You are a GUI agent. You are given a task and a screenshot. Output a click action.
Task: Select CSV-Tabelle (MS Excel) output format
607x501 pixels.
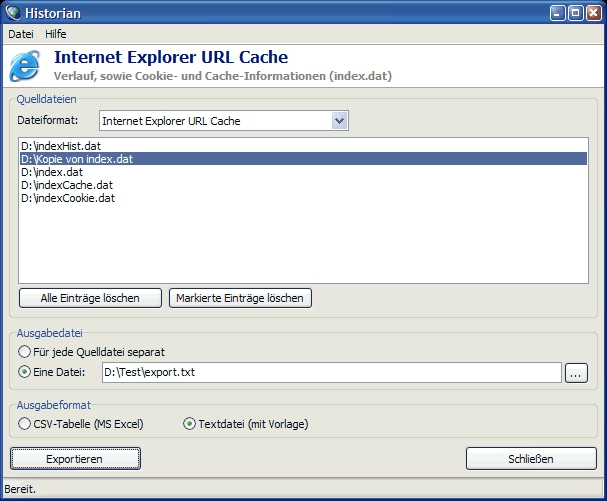tap(25, 424)
